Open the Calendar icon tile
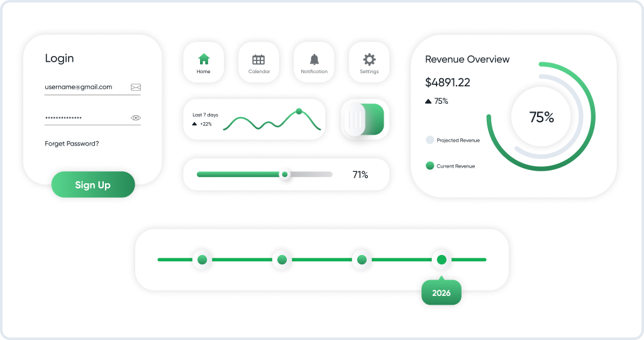Screen dimensions: 644x340 point(258,62)
